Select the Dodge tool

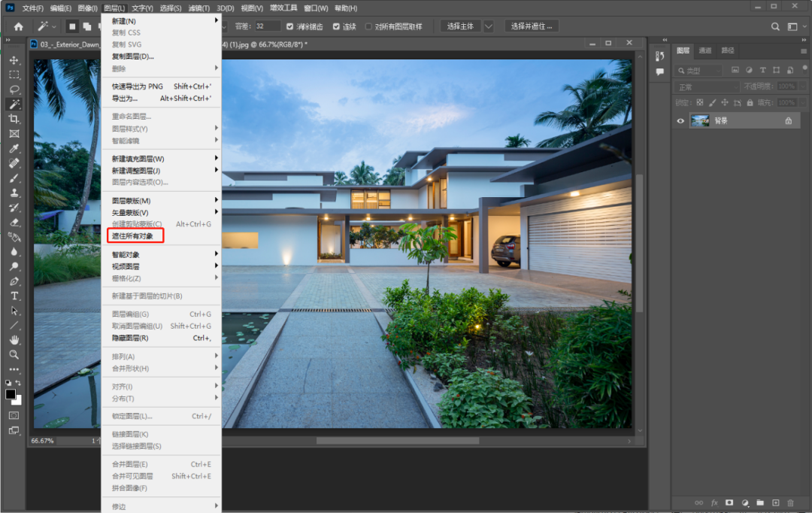click(x=14, y=266)
